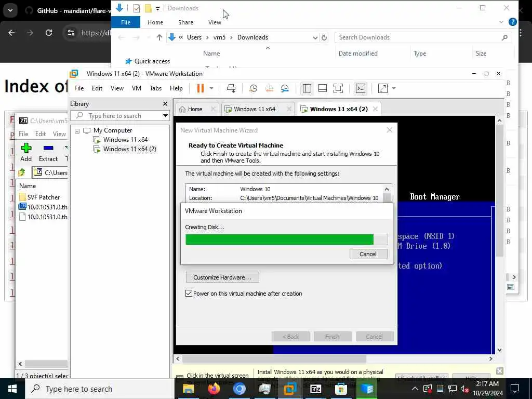
Task: Click the Add icon in 7-Zip
Action: coord(26,152)
